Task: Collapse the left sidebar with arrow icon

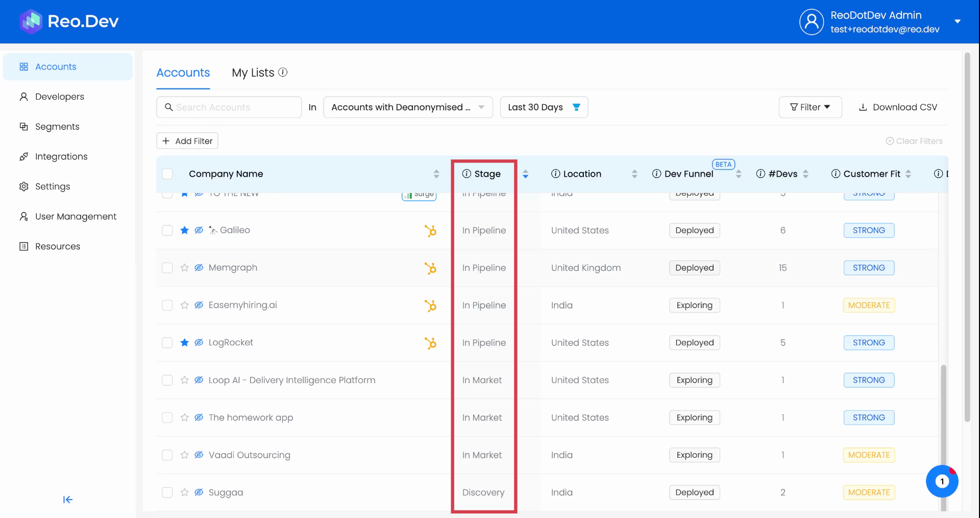Action: point(67,500)
